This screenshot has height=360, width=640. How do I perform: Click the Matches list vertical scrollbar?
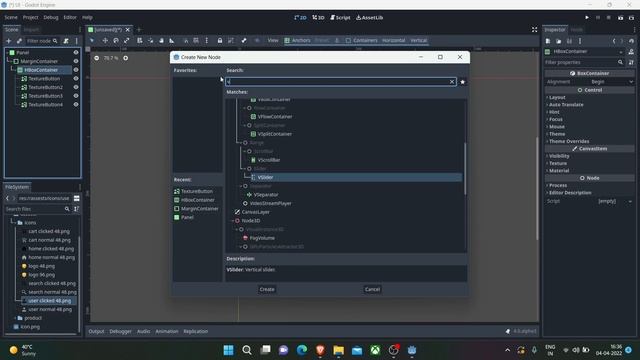coord(465,169)
